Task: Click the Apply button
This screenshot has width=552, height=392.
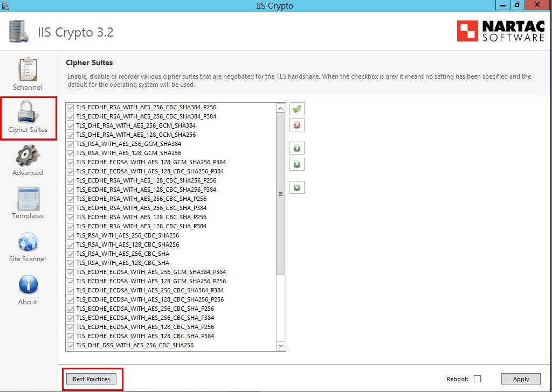Action: point(521,379)
